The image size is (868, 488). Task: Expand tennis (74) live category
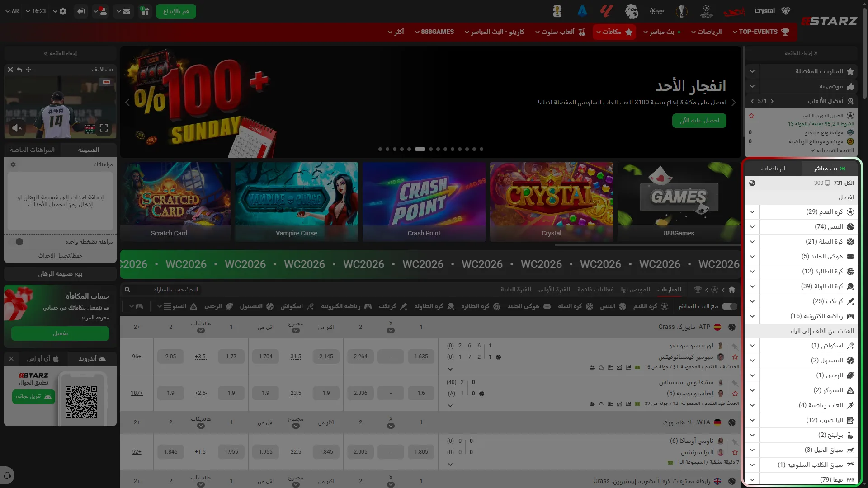(752, 227)
